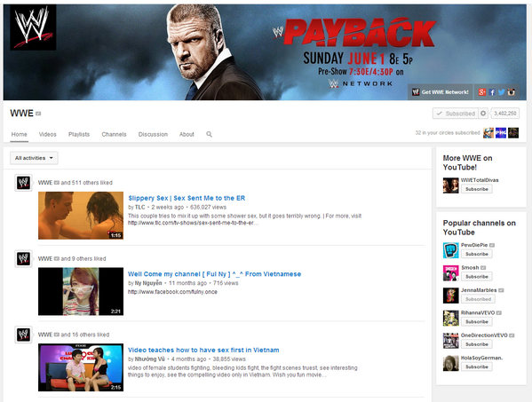Subscribe to OneDirectionVEVO

coord(477,344)
